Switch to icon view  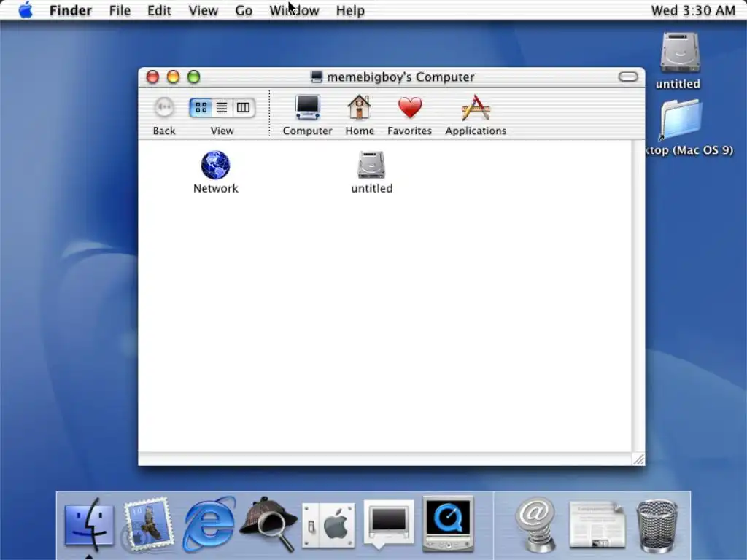click(201, 108)
